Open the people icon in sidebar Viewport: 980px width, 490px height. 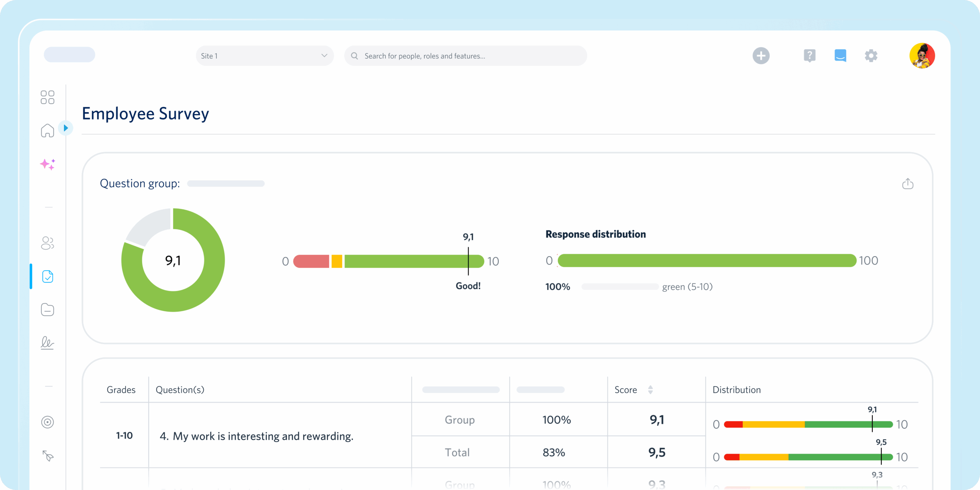click(47, 243)
